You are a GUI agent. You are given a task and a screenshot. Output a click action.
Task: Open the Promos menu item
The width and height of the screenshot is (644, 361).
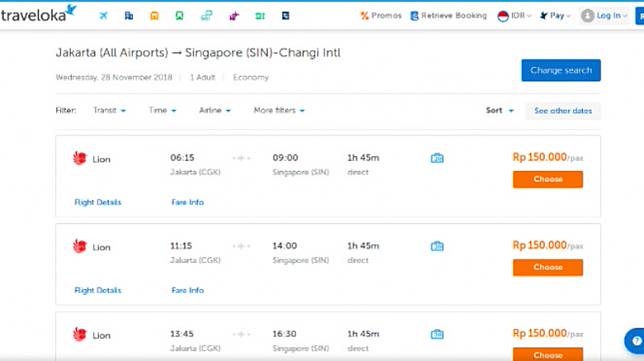381,16
